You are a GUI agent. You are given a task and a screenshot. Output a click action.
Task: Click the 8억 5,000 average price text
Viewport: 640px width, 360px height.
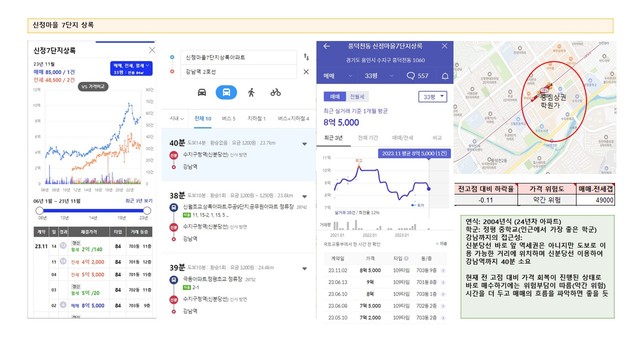point(341,122)
